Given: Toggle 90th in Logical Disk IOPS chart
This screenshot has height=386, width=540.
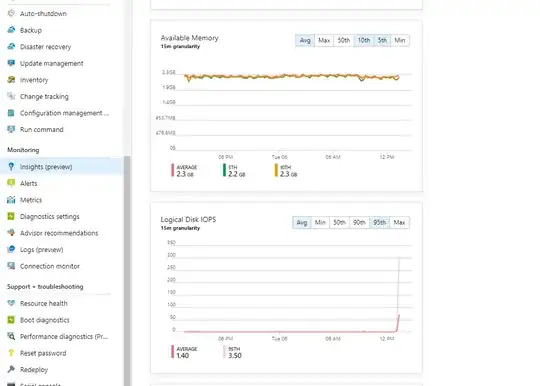Looking at the screenshot, I should click(359, 222).
